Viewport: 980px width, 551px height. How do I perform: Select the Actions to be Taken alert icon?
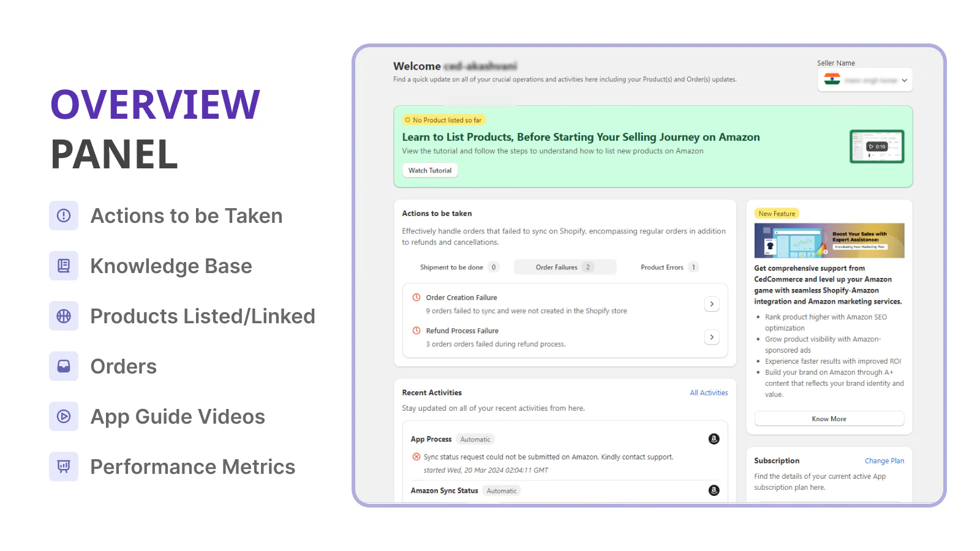click(x=64, y=216)
